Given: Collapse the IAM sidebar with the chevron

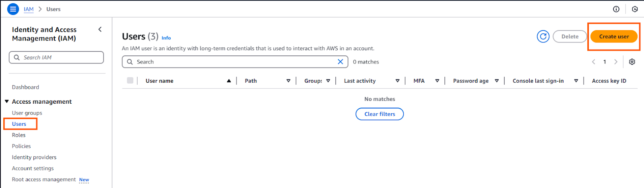Looking at the screenshot, I should tap(100, 29).
